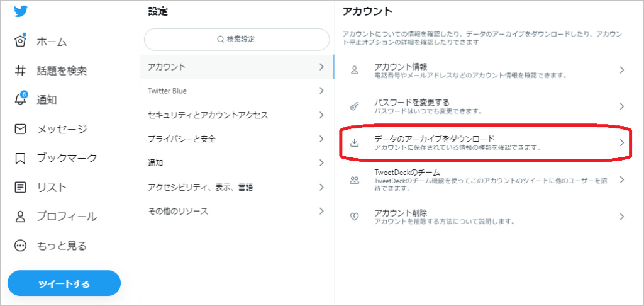Open リスト in sidebar
The width and height of the screenshot is (644, 306).
pos(52,188)
